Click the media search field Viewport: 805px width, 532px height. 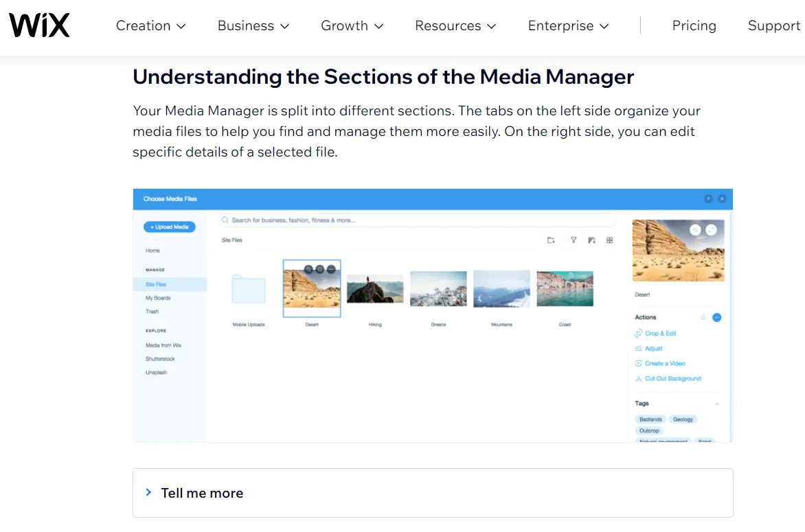[x=418, y=220]
